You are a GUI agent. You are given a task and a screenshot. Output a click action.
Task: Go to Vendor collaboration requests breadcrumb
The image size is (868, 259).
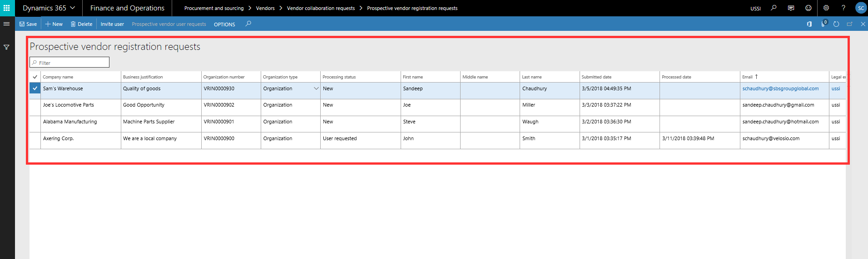tap(321, 8)
